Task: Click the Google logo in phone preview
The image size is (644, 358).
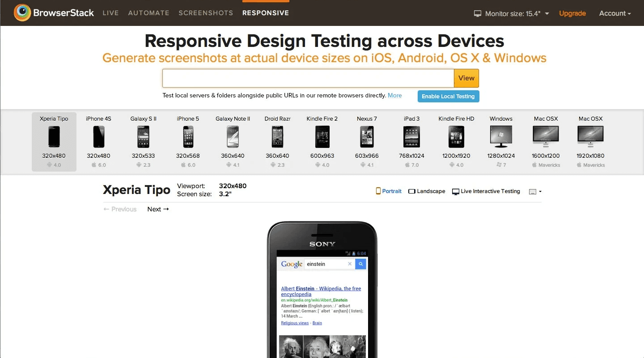Action: [292, 264]
